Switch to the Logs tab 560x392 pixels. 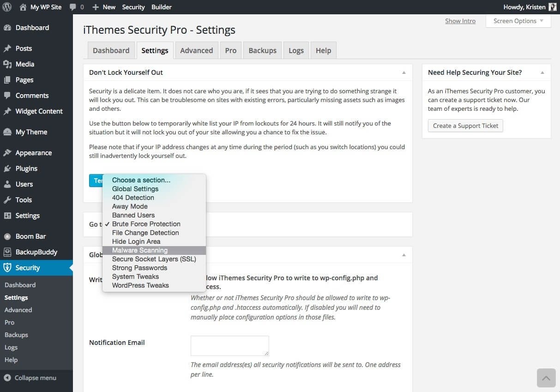tap(296, 50)
